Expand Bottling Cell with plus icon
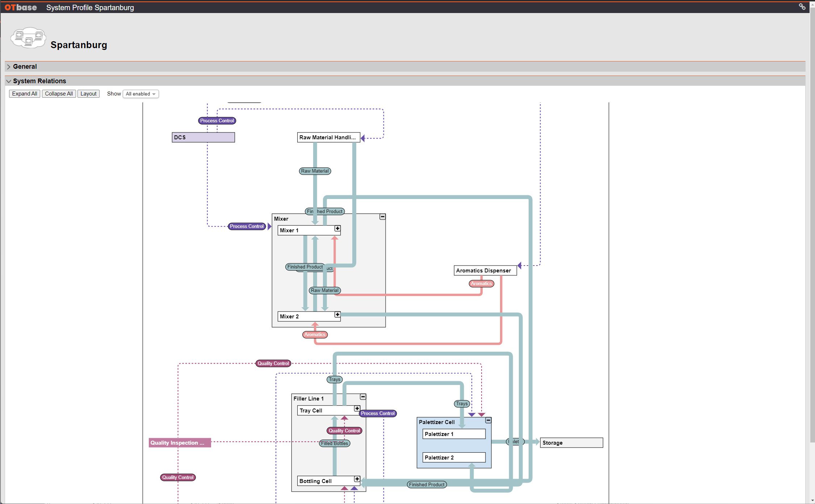Image resolution: width=815 pixels, height=504 pixels. [357, 479]
